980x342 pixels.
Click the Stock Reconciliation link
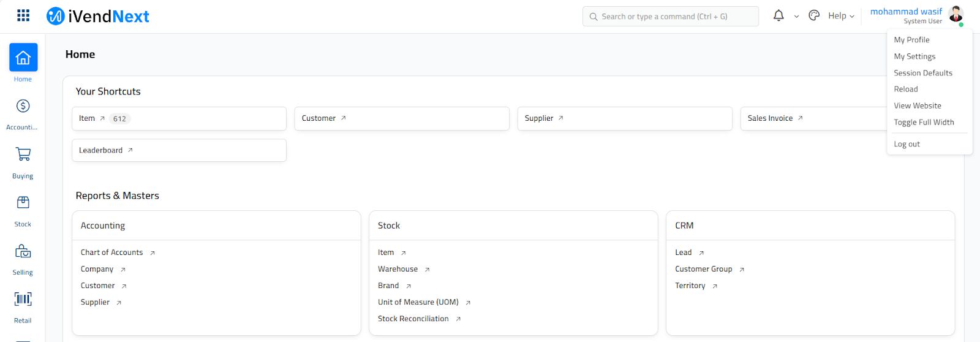tap(413, 319)
